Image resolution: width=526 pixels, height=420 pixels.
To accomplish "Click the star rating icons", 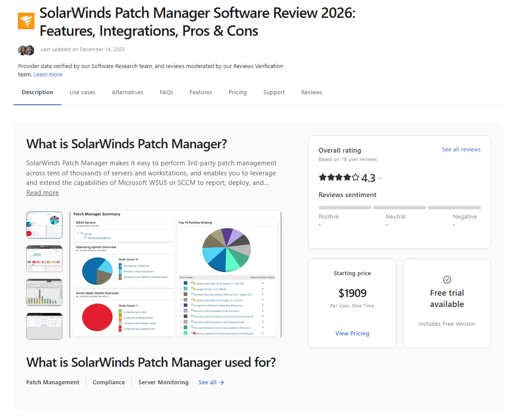I will tap(339, 178).
